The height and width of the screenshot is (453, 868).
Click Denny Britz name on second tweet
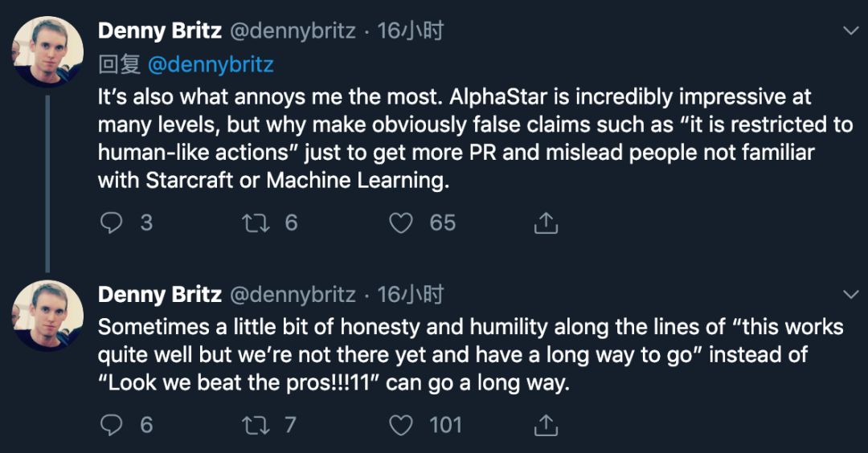click(x=159, y=295)
